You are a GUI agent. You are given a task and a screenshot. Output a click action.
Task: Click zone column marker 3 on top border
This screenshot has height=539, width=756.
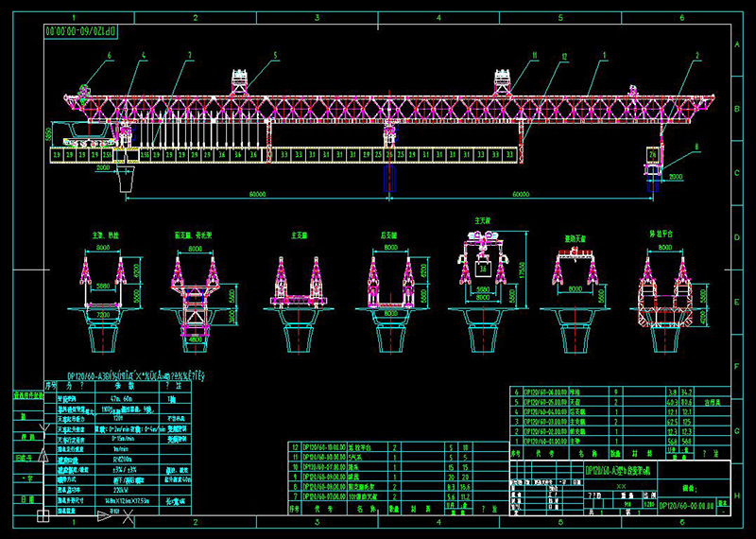click(x=317, y=17)
